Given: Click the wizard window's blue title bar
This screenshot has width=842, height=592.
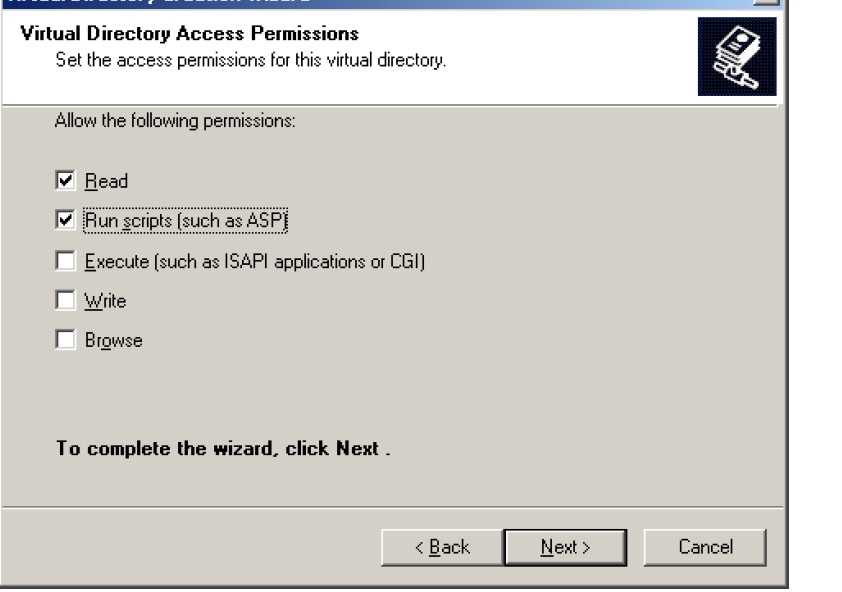Looking at the screenshot, I should 300,3.
